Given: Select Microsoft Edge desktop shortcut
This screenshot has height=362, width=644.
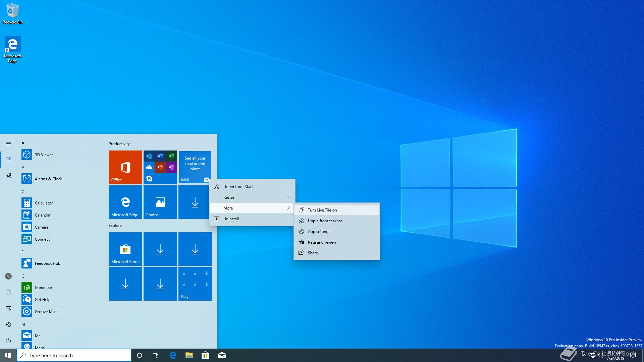Looking at the screenshot, I should [12, 50].
